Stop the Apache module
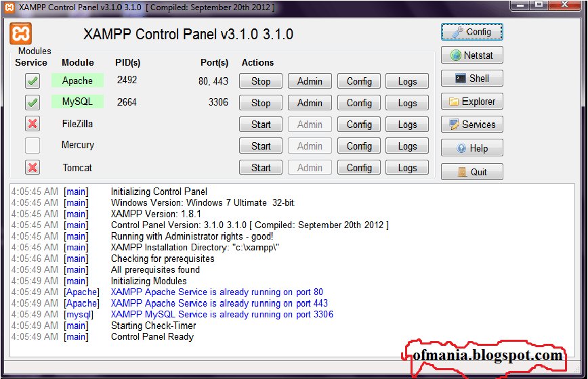The width and height of the screenshot is (588, 379). tap(261, 81)
